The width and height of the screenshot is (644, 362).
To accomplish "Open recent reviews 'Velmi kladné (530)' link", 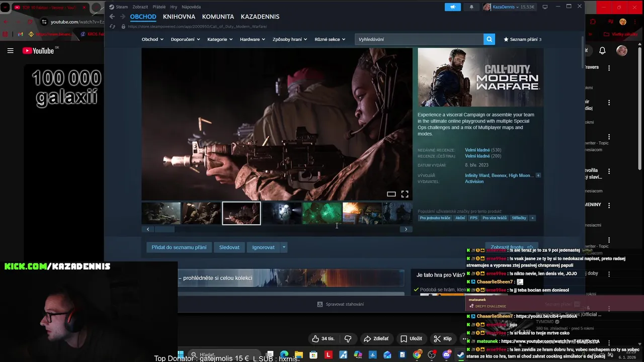I will click(x=483, y=150).
